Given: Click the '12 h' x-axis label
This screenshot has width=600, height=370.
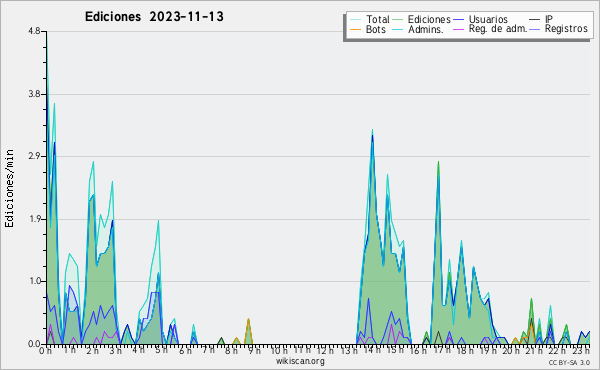Looking at the screenshot, I should (x=325, y=350).
